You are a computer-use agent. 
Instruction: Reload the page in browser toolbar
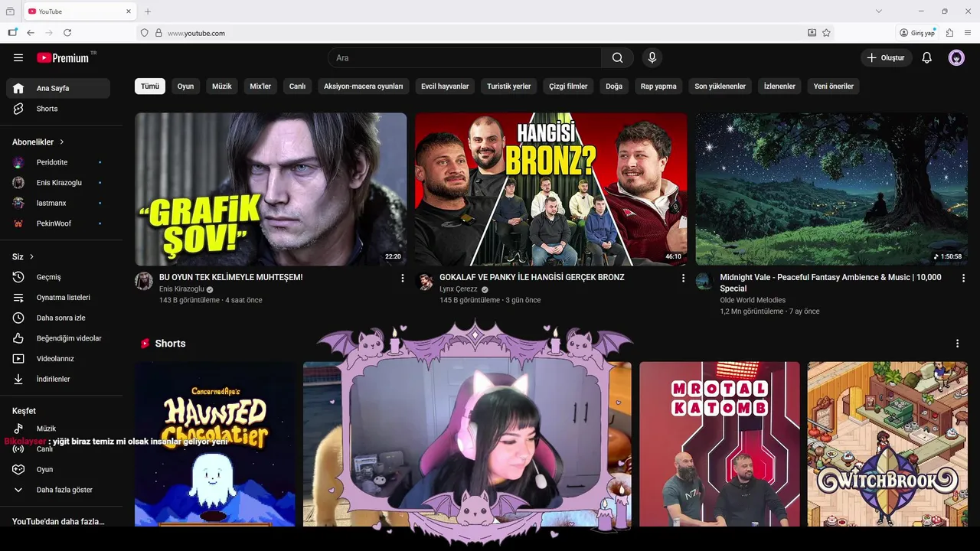(67, 33)
